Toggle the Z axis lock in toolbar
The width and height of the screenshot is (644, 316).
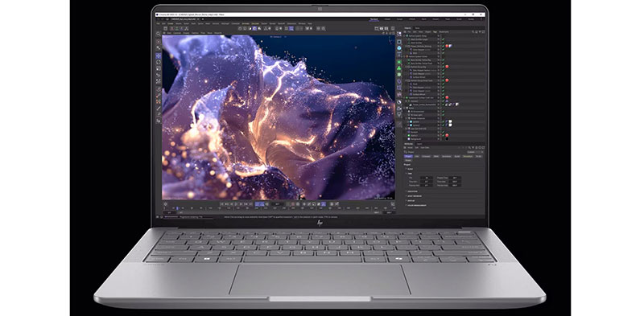(x=182, y=28)
